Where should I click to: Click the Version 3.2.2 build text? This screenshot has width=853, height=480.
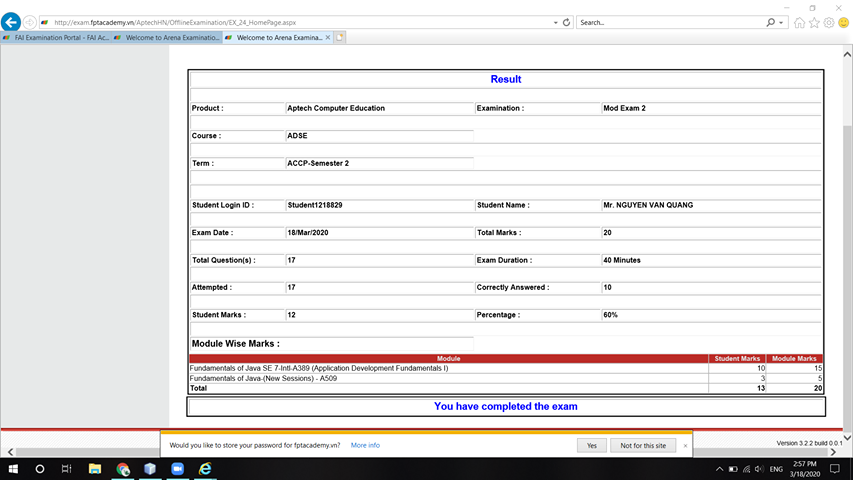[809, 443]
